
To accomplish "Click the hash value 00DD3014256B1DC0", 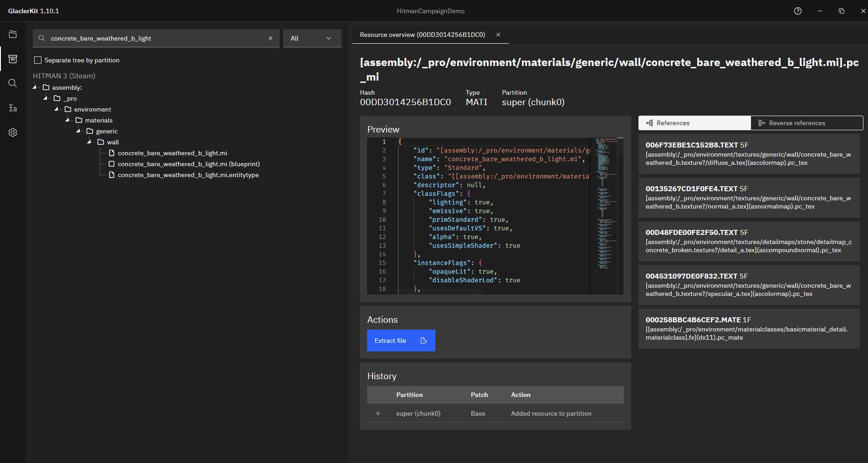I will tap(405, 102).
